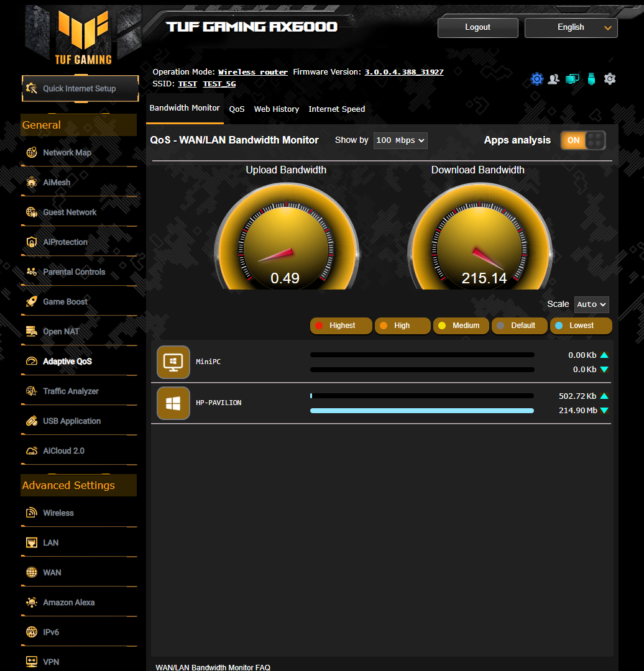The width and height of the screenshot is (644, 671).
Task: Open the Internet Speed tab
Action: (336, 109)
